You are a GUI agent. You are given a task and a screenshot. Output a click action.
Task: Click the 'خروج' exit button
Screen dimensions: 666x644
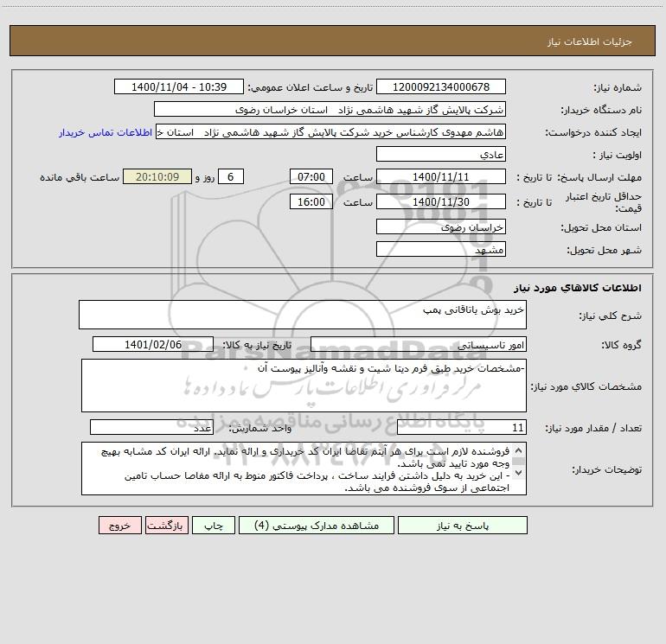(119, 525)
